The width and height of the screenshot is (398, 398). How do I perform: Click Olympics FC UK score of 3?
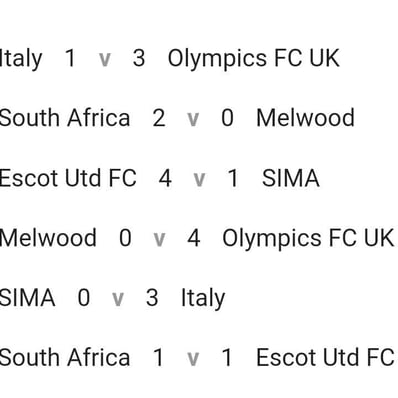pos(139,58)
